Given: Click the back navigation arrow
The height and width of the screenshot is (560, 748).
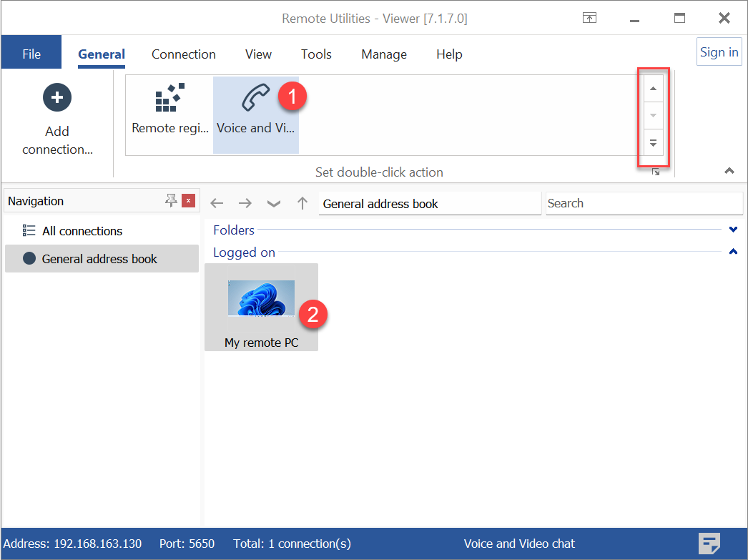Looking at the screenshot, I should coord(217,204).
